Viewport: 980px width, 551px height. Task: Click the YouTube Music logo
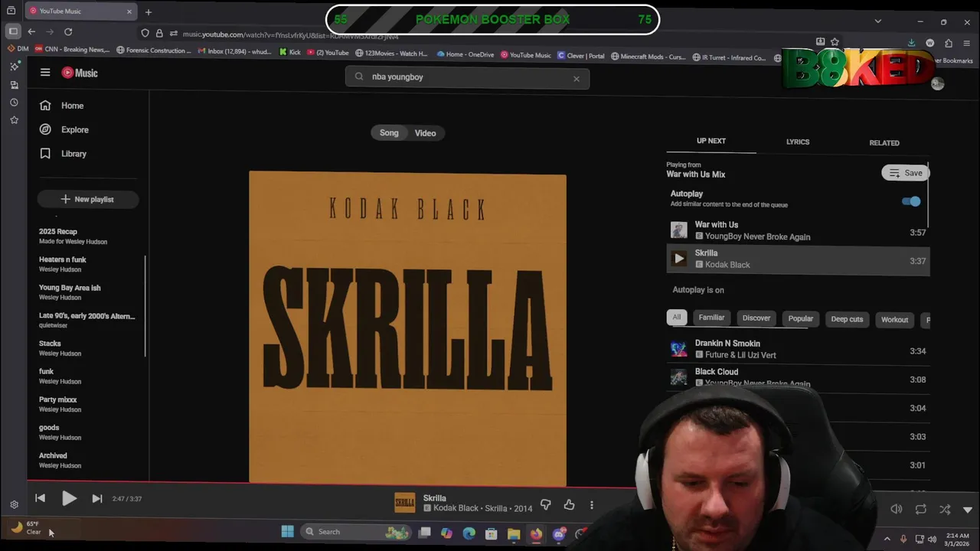click(x=80, y=73)
